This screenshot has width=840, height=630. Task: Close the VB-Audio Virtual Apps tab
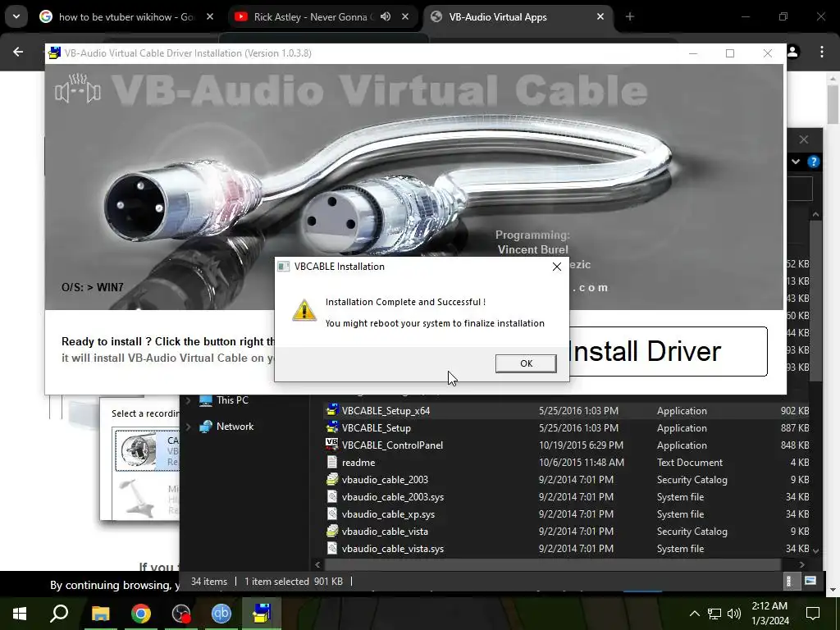click(600, 16)
